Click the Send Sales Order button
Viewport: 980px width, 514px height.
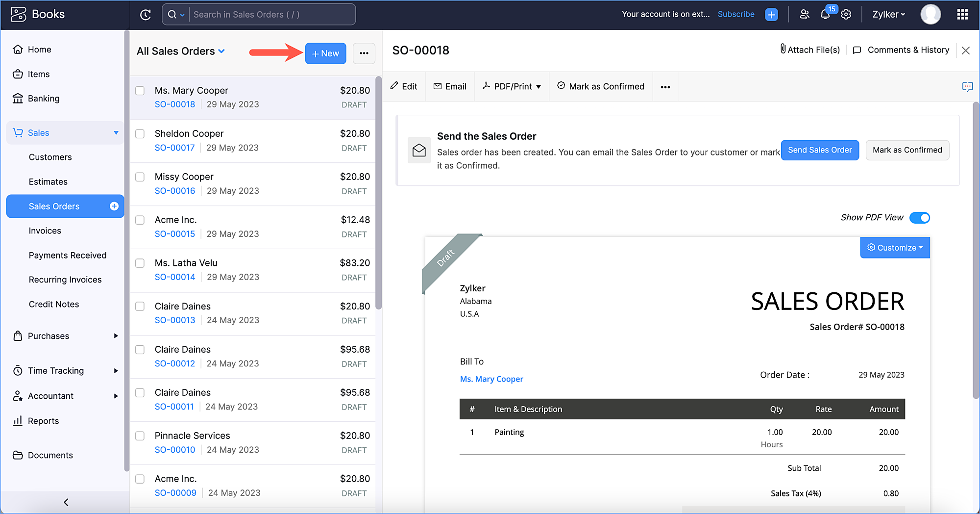tap(819, 150)
